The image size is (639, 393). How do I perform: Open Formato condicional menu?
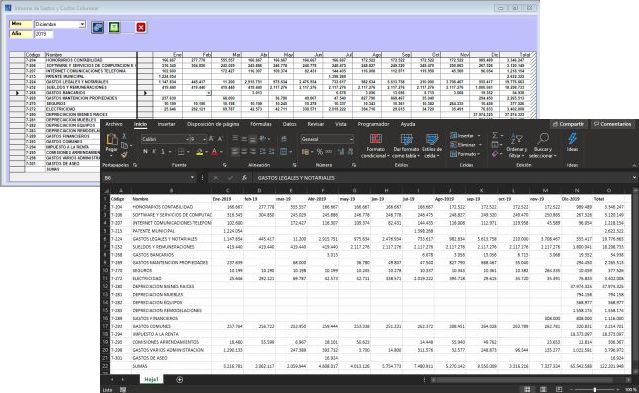(375, 146)
